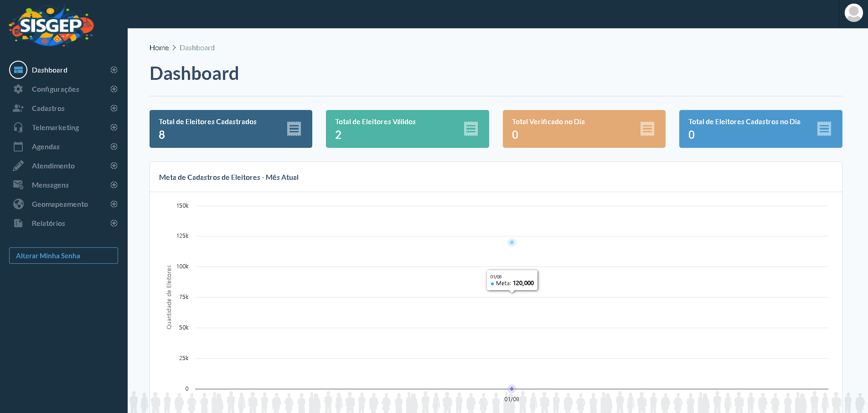The width and height of the screenshot is (868, 413).
Task: Expand the Cadastros submenu plus sign
Action: [x=114, y=108]
